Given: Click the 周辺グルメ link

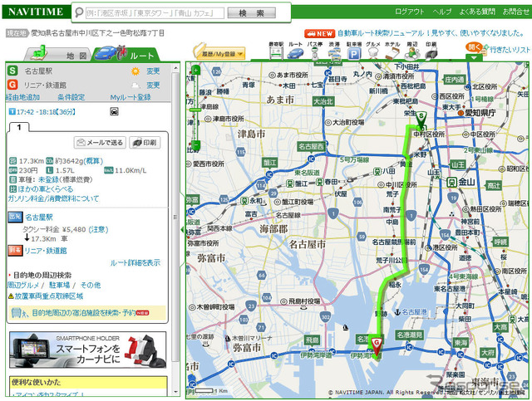Looking at the screenshot, I should (23, 285).
